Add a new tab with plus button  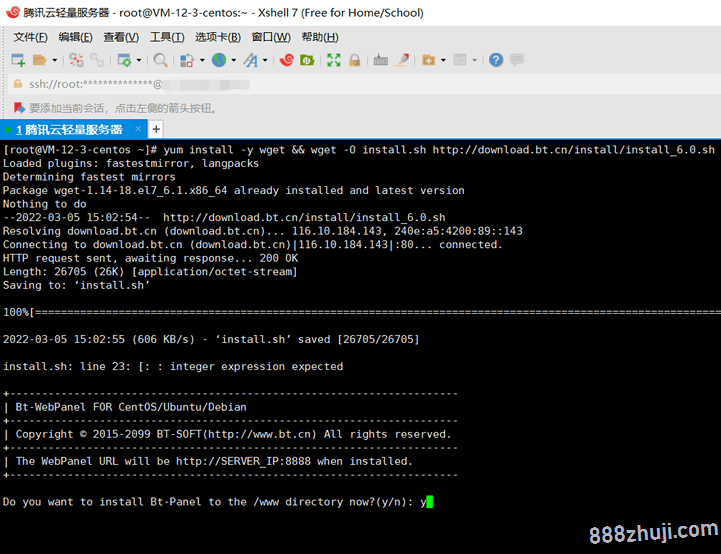click(156, 129)
